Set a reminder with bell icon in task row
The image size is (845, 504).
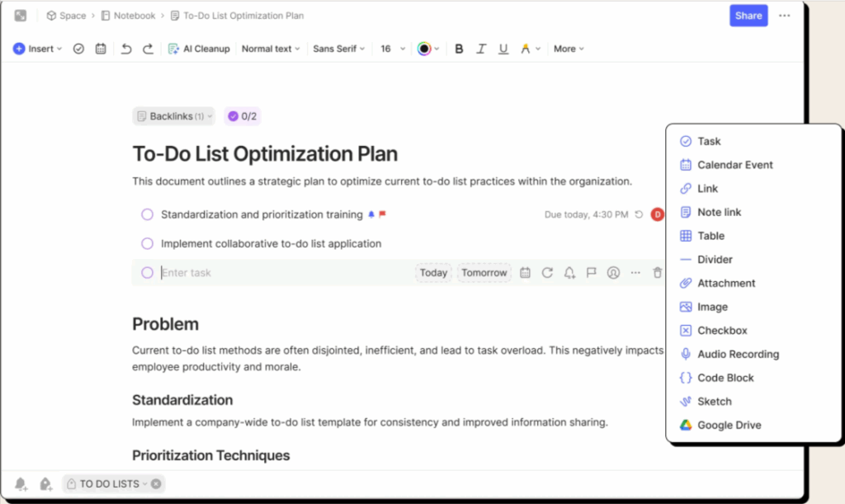(x=569, y=273)
